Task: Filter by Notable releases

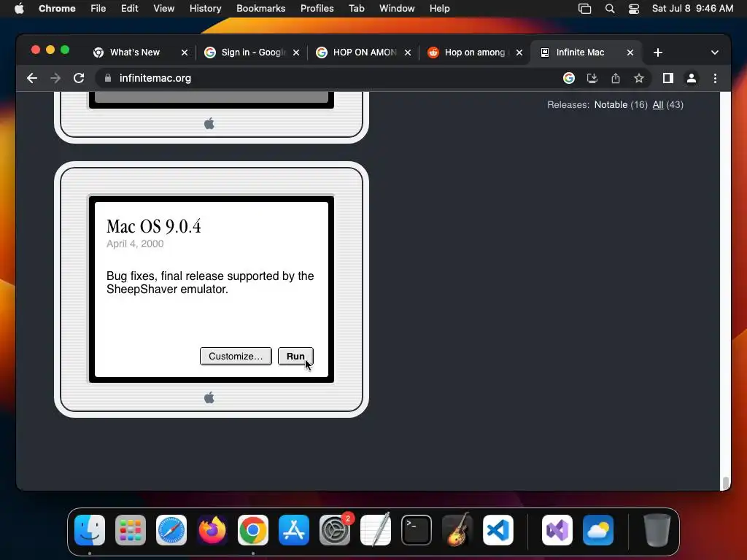Action: [x=611, y=105]
